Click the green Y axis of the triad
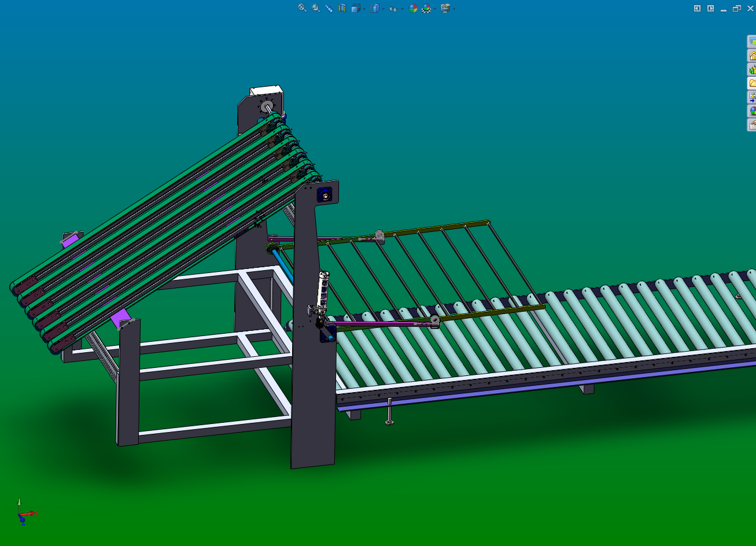Image resolution: width=756 pixels, height=546 pixels. click(x=19, y=506)
